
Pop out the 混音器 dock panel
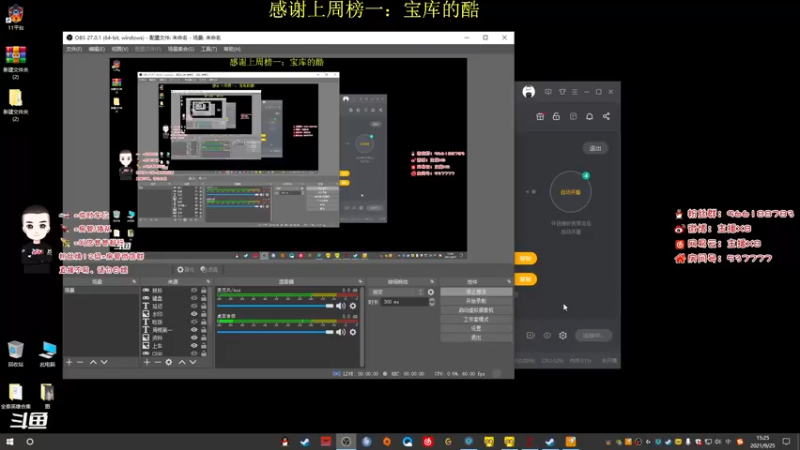pos(360,282)
